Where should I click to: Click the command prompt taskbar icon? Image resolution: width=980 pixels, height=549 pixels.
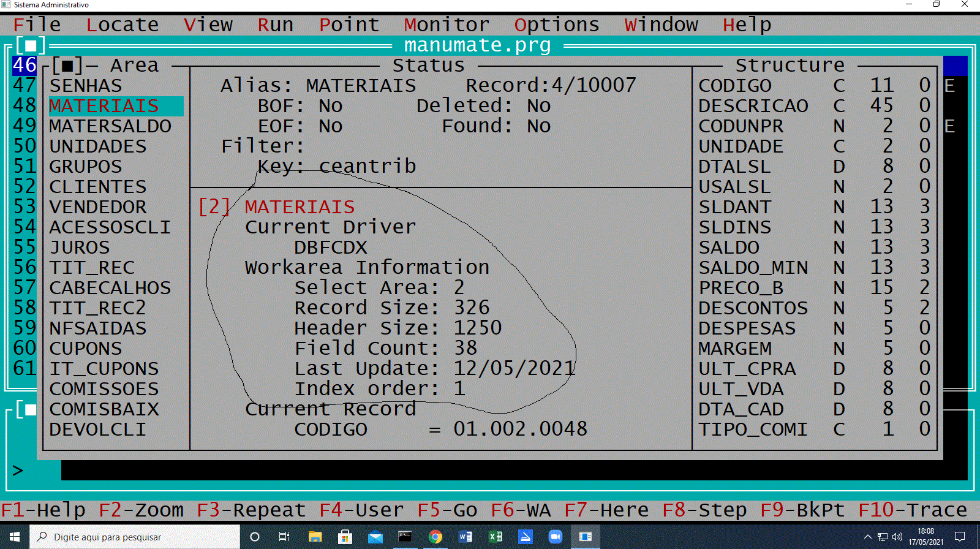click(405, 537)
